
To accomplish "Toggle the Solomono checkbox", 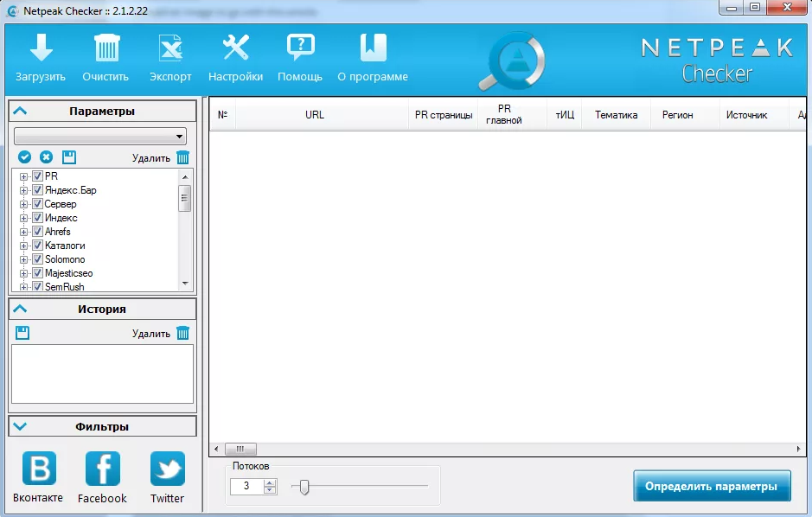I will click(x=37, y=259).
